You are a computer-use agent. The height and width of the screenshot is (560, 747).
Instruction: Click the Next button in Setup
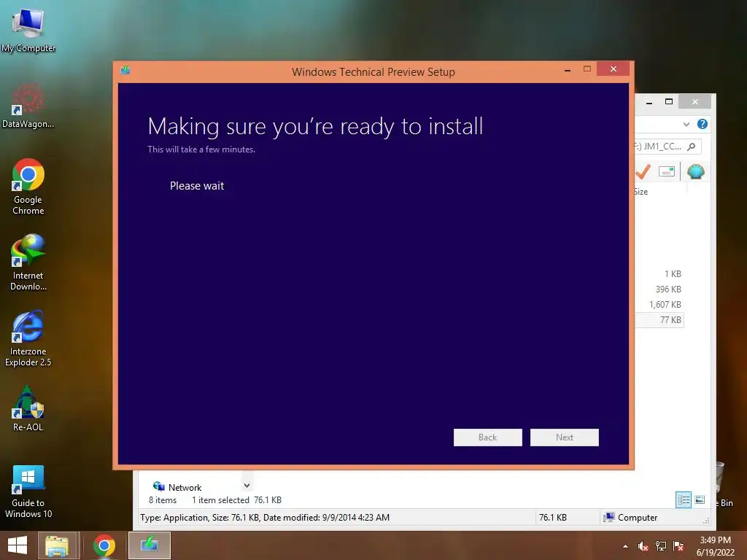click(565, 437)
